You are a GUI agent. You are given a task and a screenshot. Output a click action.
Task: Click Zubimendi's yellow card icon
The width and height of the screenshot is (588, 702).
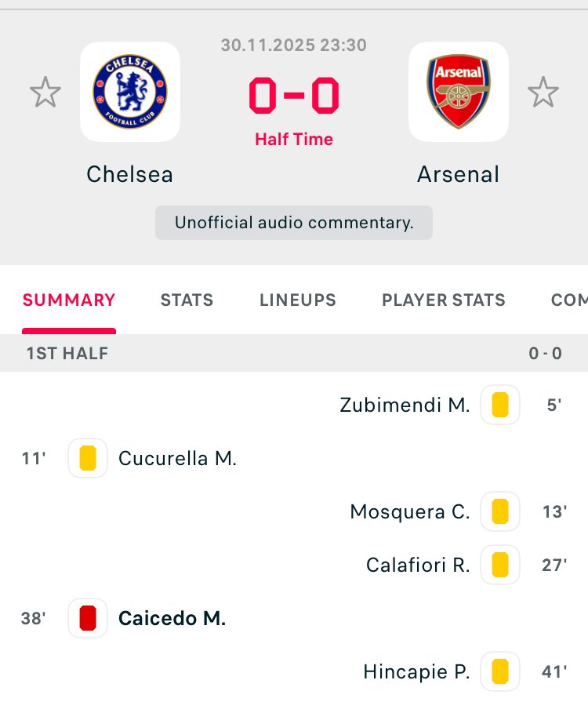pyautogui.click(x=500, y=405)
